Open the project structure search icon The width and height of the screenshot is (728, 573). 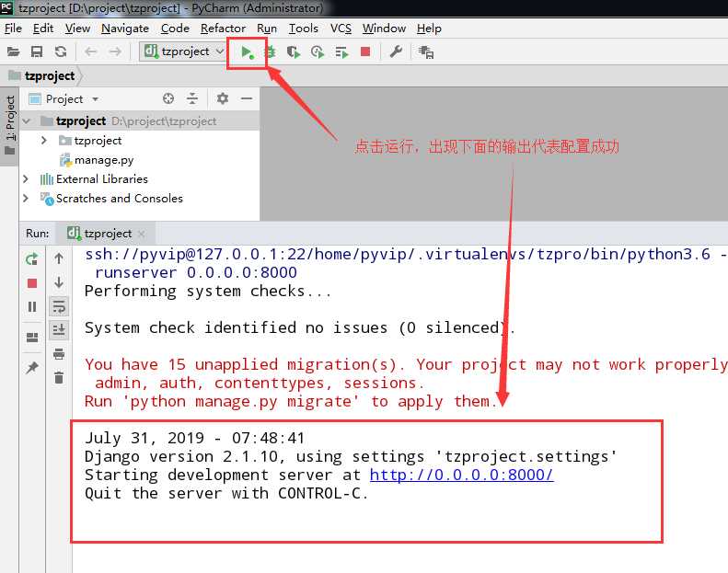(426, 52)
